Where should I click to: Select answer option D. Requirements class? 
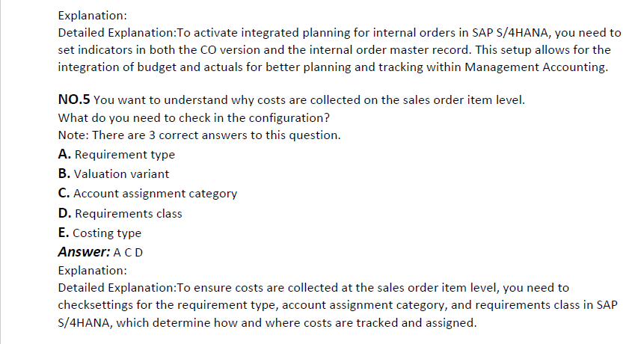(120, 213)
